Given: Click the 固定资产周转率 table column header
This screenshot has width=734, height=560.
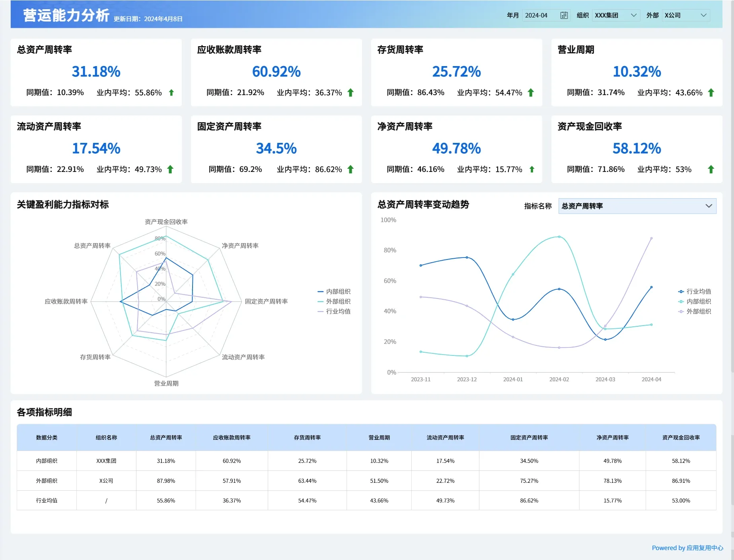Looking at the screenshot, I should click(x=529, y=438).
